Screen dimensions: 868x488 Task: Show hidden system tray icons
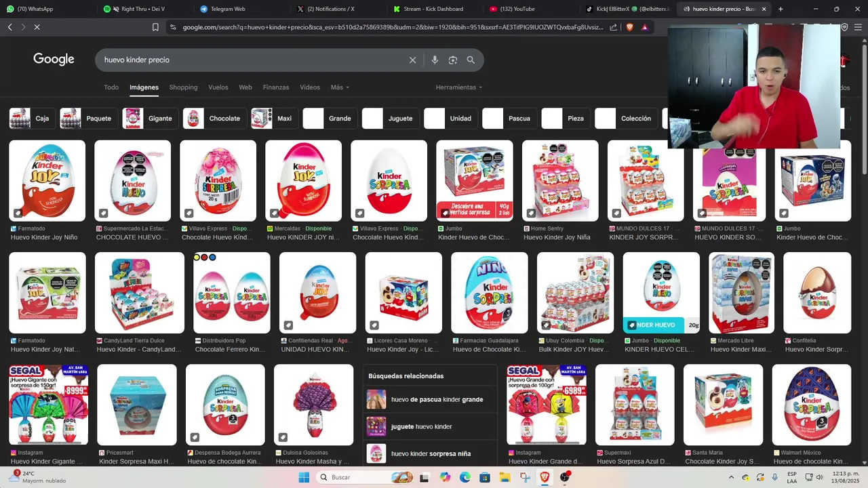click(x=732, y=477)
